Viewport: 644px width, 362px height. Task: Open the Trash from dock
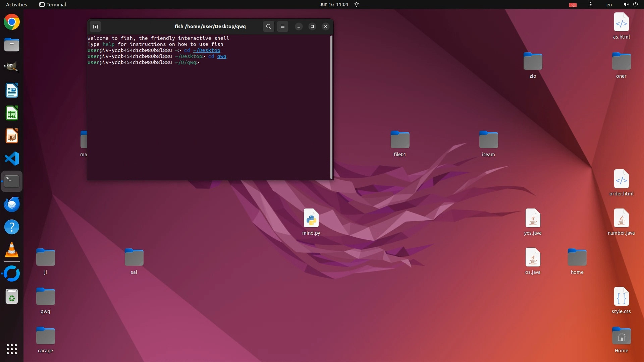click(x=12, y=297)
